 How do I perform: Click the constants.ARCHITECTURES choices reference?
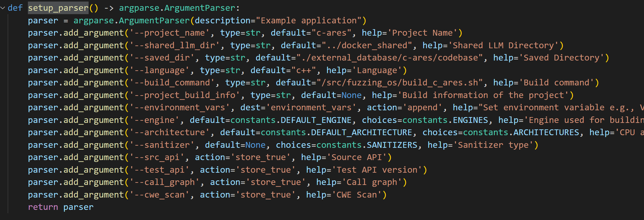[521, 132]
